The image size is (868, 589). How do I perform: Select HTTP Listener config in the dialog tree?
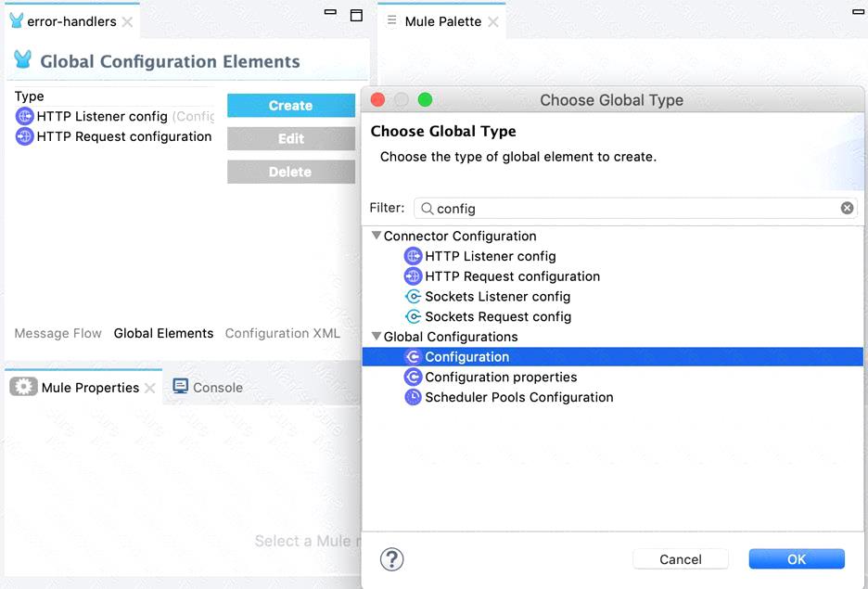(x=491, y=256)
